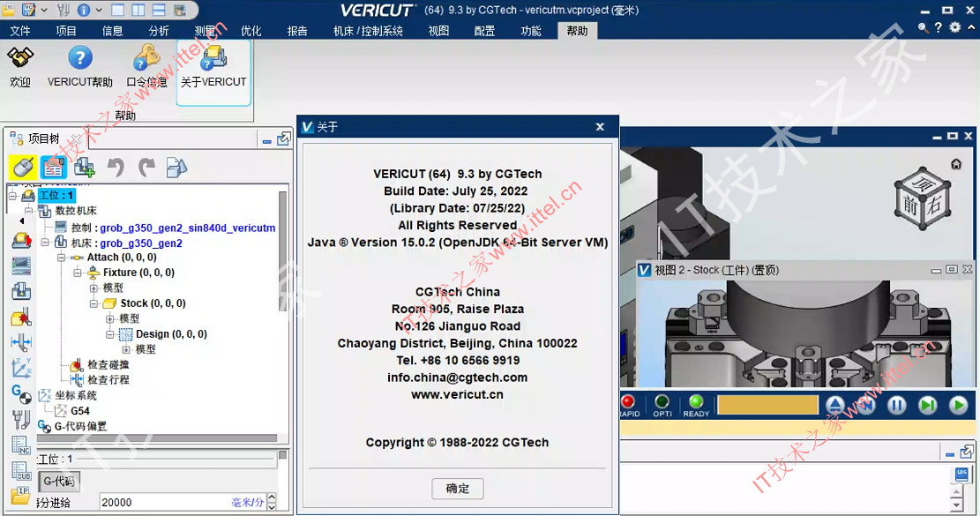Click the question mark help icon in title bar

point(939,27)
